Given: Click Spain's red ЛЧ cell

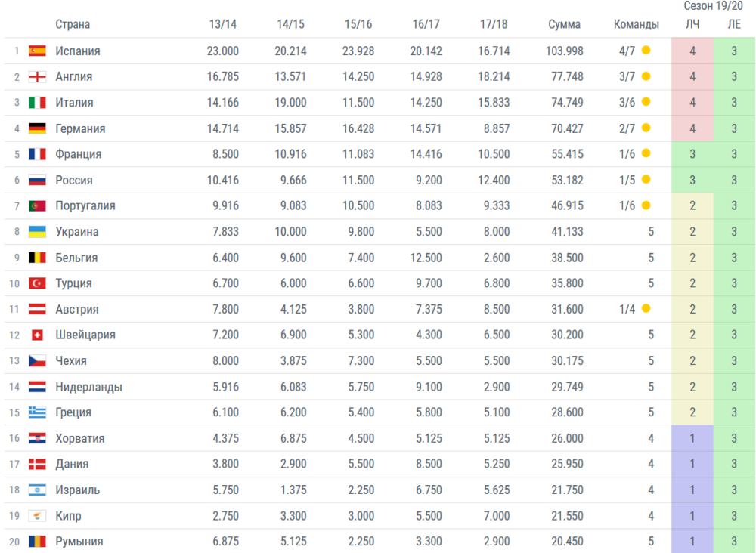Looking at the screenshot, I should coord(692,51).
